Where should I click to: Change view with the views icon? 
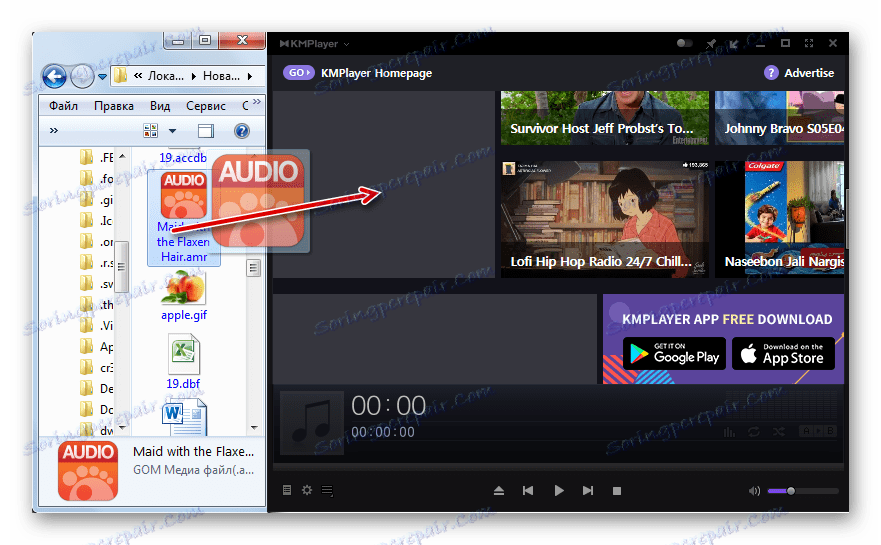click(151, 131)
